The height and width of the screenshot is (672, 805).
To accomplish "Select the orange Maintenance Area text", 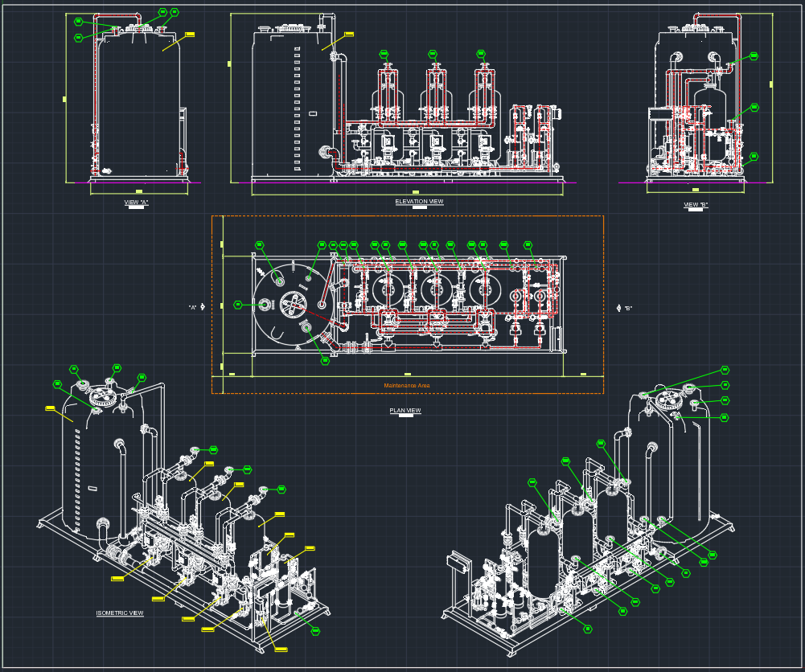I will [x=407, y=386].
